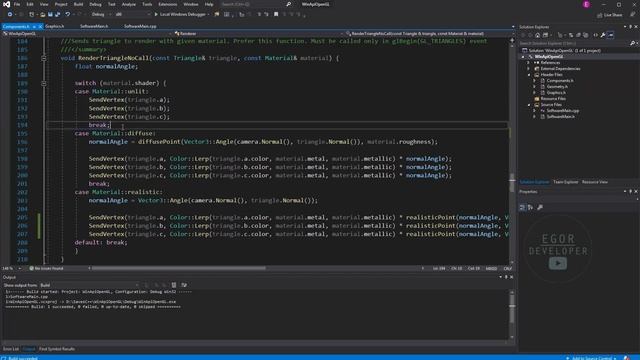The image size is (640, 360).
Task: Open the Debug menu
Action: pyautogui.click(x=96, y=4)
